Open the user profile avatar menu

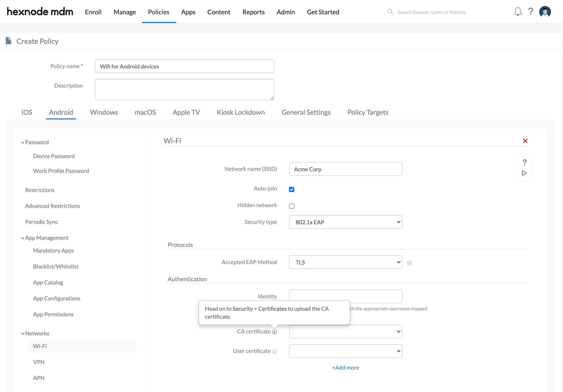point(545,12)
